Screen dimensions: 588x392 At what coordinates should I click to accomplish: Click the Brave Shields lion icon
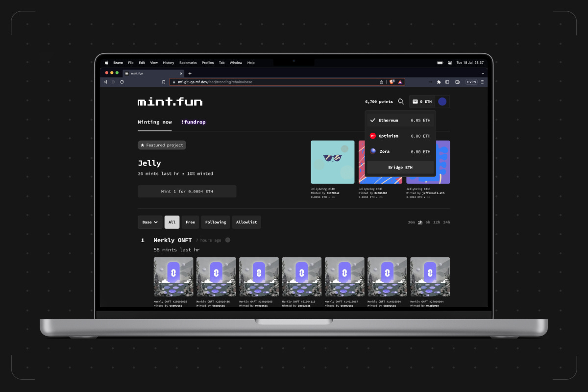pos(392,82)
